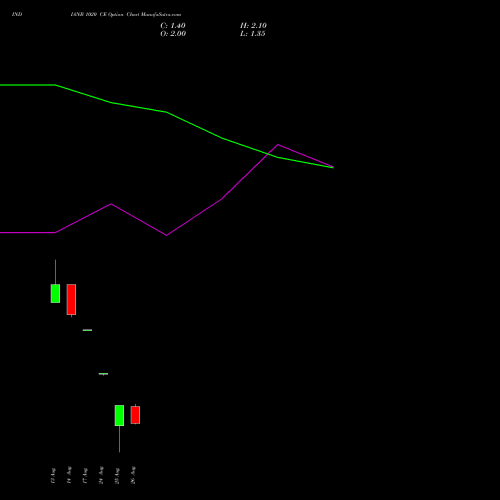Click the chart title mentioning "CE Option Chart"
The width and height of the screenshot is (500, 500).
pos(126,14)
